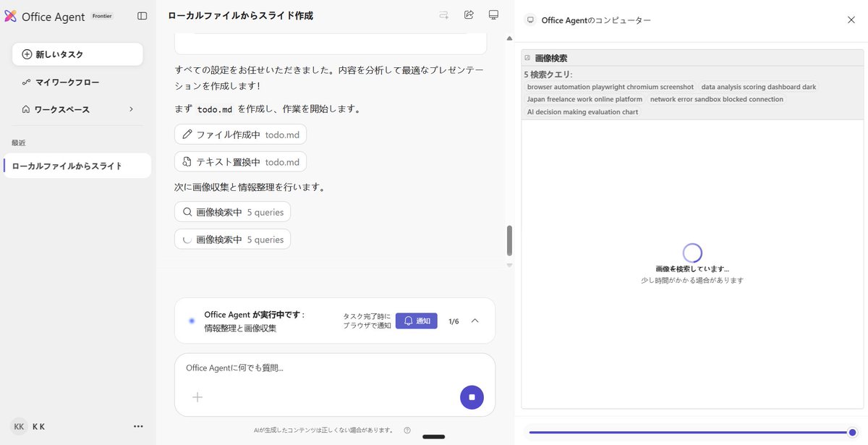
Task: Click the Frontier badge
Action: click(102, 16)
